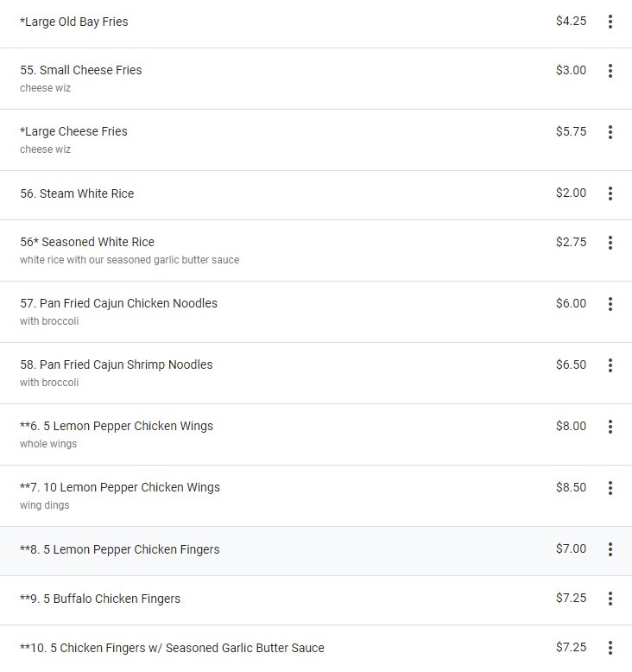Click more options for Cajun Shrimp Noodles

point(610,365)
